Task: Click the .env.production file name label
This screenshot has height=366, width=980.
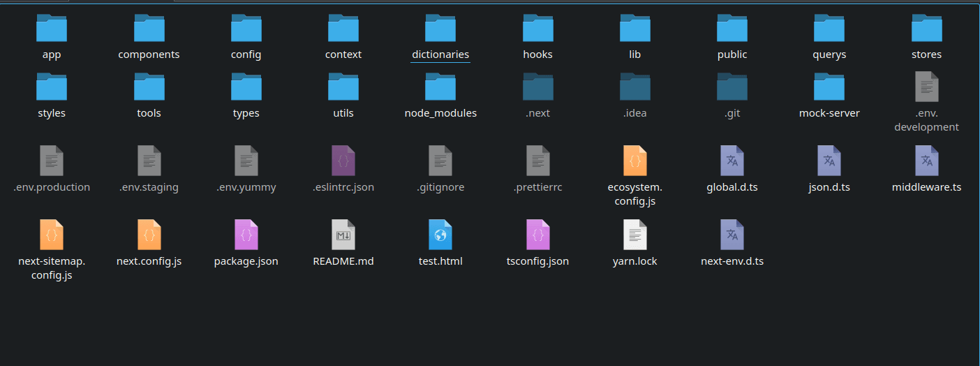Action: point(52,187)
